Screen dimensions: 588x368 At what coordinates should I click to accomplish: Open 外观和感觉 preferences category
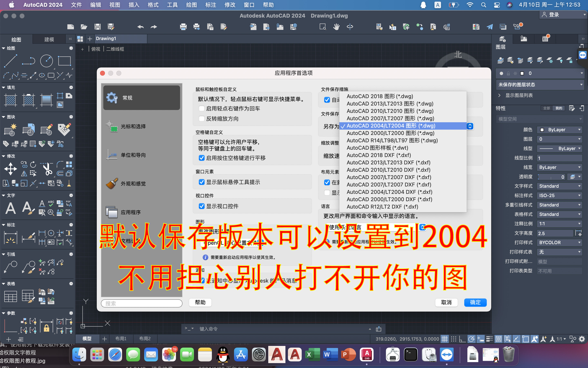click(142, 184)
